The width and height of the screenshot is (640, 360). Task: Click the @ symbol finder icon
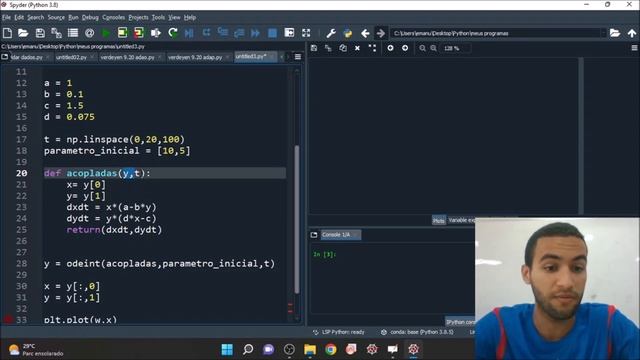(x=89, y=33)
